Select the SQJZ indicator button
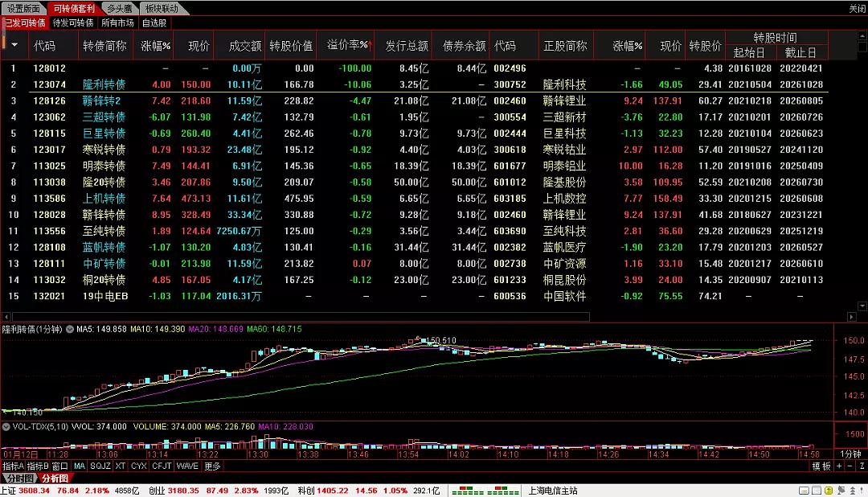 click(x=100, y=466)
